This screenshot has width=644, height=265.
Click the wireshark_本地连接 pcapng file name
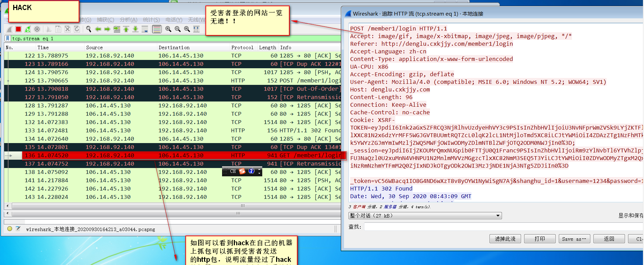(90, 229)
